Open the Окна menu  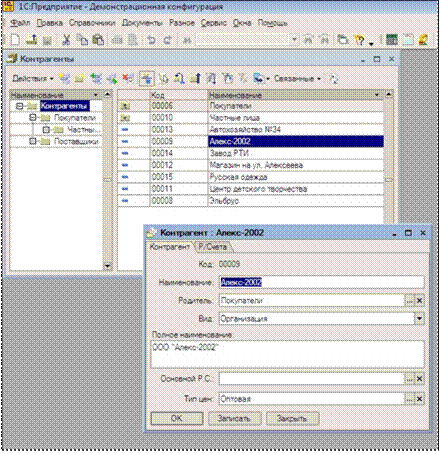point(242,23)
